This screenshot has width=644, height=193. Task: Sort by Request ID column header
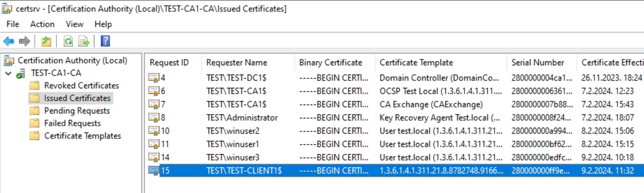(x=173, y=62)
